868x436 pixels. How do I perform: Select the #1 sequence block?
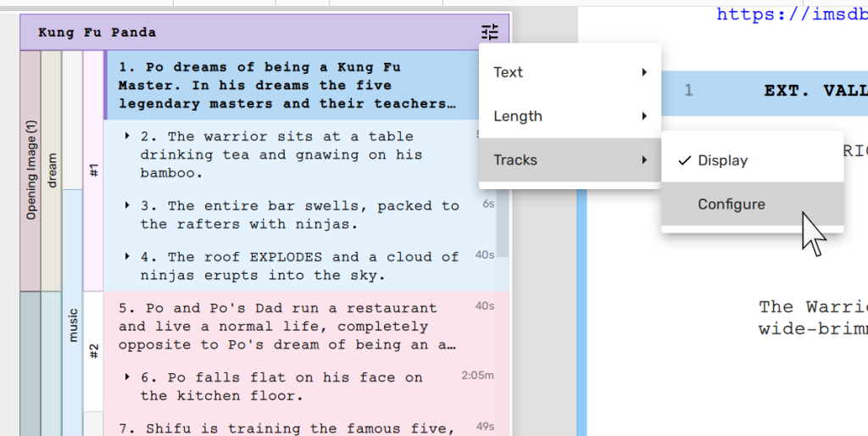94,170
